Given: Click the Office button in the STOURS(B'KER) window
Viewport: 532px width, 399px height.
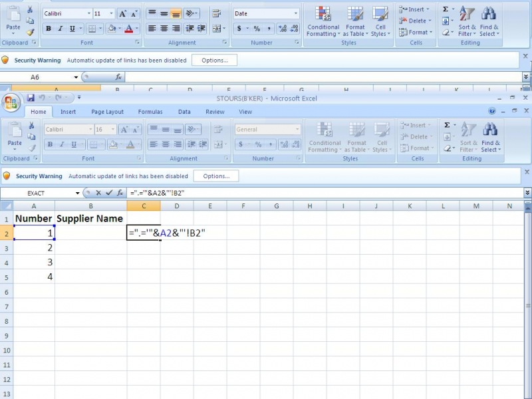Looking at the screenshot, I should [11, 102].
